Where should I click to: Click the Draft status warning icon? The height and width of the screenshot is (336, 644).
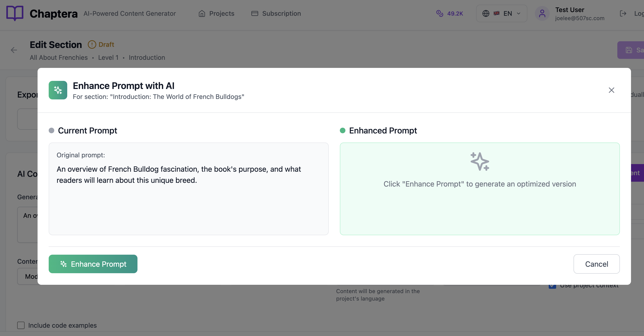point(92,45)
